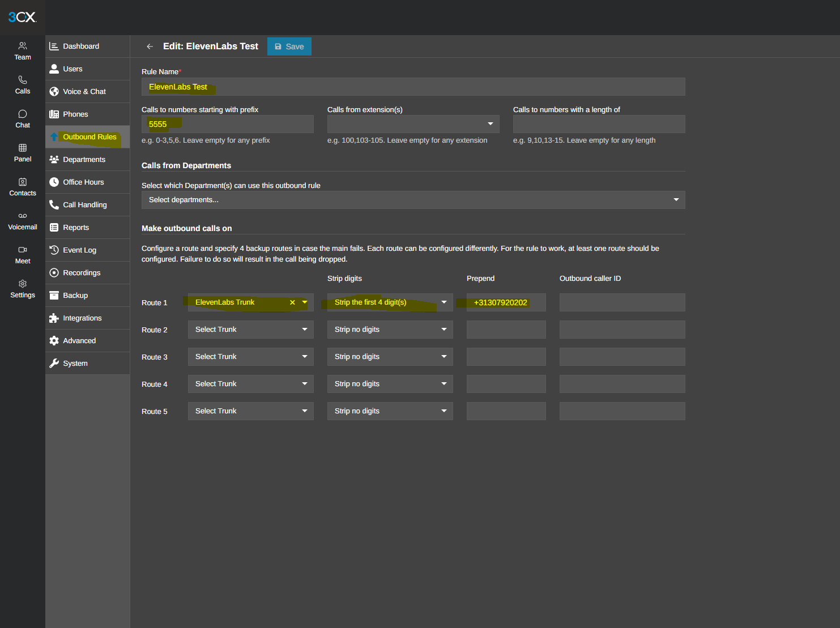The image size is (840, 628).
Task: Clear the ElevenLabs Trunk selection with X
Action: click(292, 302)
